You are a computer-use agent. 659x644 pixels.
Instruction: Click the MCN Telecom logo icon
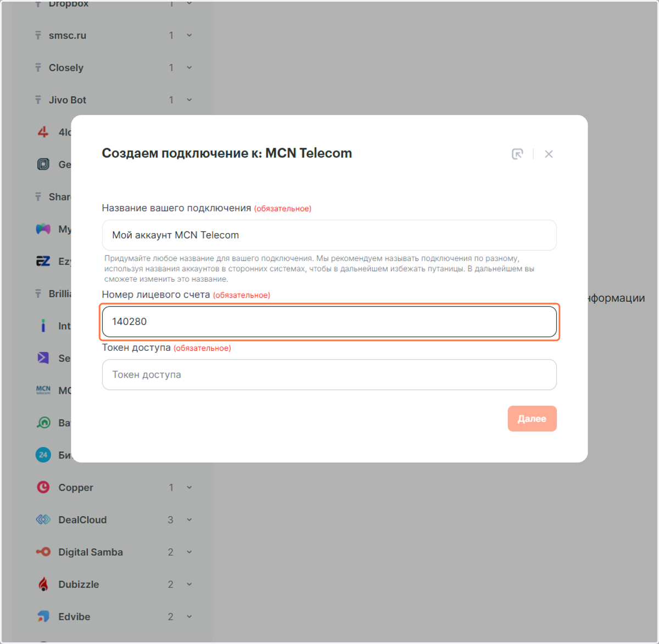pyautogui.click(x=43, y=390)
